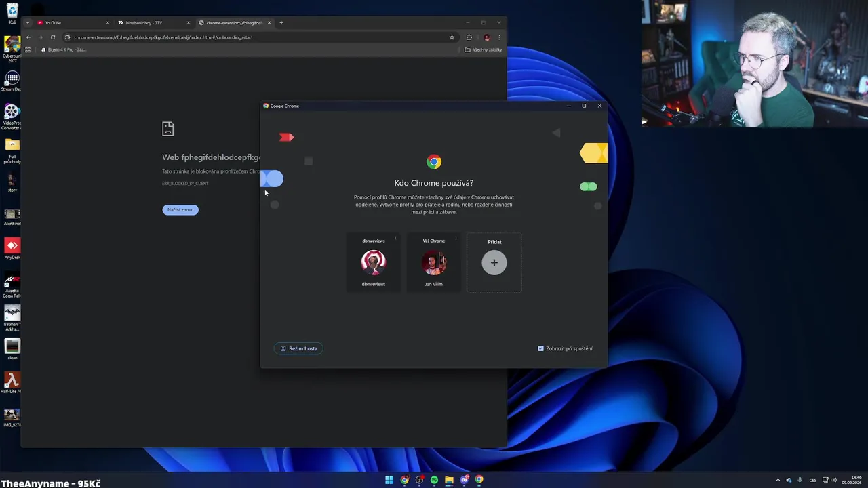
Task: Open the taskbar clock and date
Action: click(x=852, y=480)
